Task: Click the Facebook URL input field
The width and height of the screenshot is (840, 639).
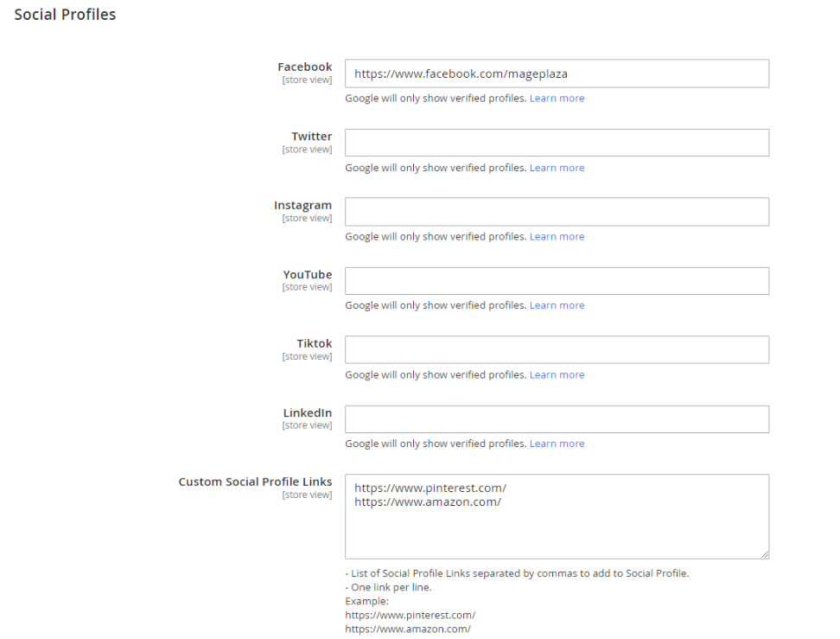Action: [x=557, y=73]
